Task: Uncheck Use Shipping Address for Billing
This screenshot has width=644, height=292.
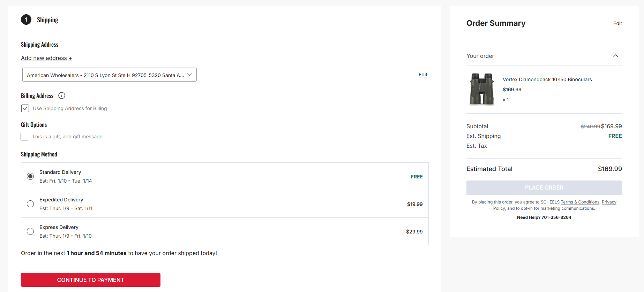Action: pos(25,108)
